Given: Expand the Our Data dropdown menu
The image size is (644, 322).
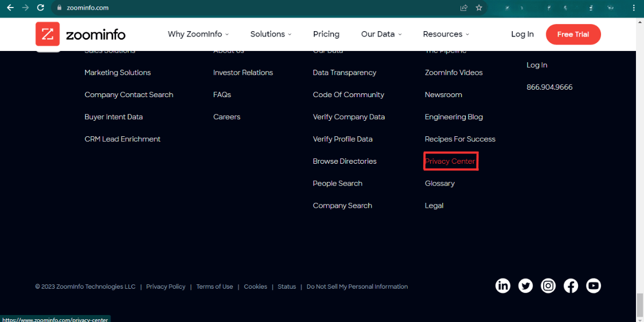Looking at the screenshot, I should click(x=382, y=34).
